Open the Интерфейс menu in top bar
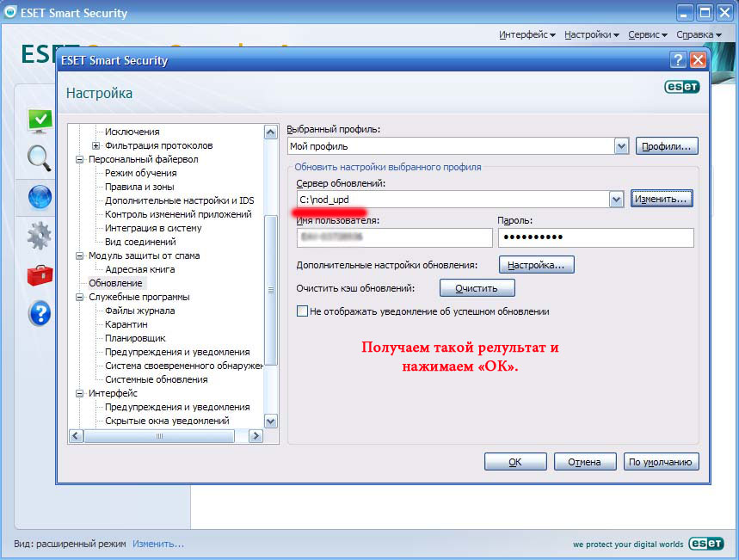The image size is (739, 560). pyautogui.click(x=527, y=34)
